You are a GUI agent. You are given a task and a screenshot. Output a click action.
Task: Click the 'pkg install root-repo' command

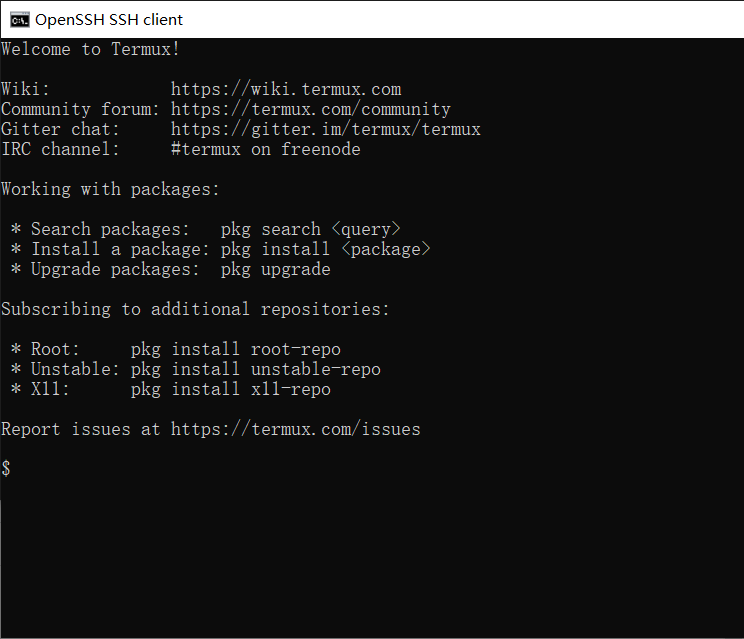236,349
